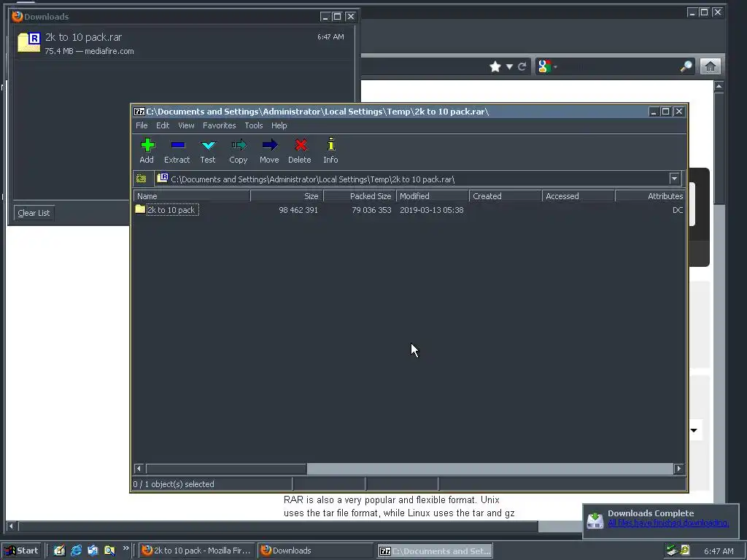Bookmark the page with the star icon
747x560 pixels.
coord(495,66)
